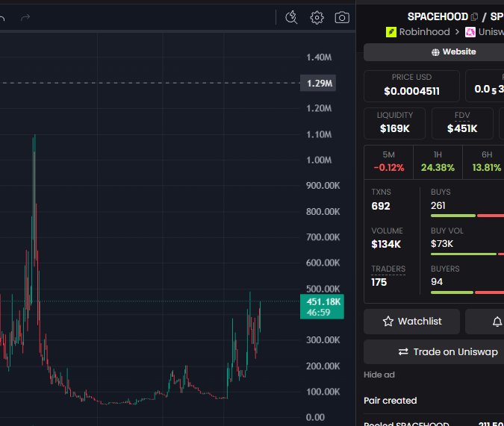Screen dimensions: 504x426
Task: Select the 1H timeframe tab
Action: (438, 162)
